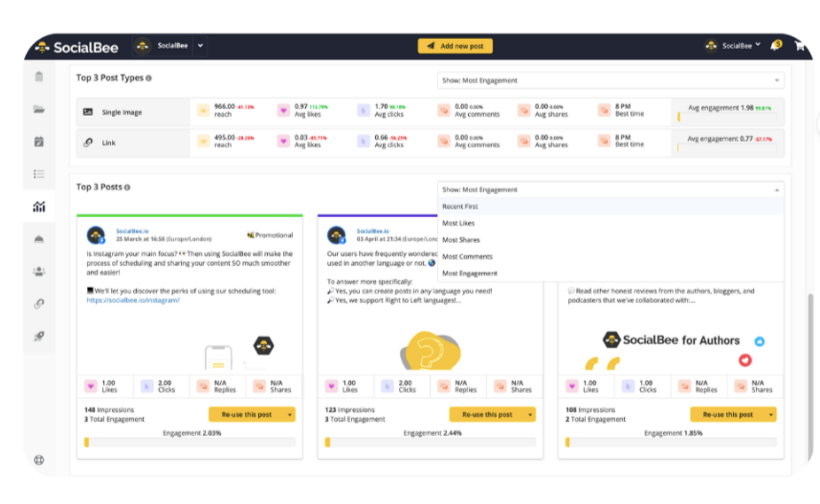Click the workspace bee avatar in header
Screen dimensions: 820x504
click(143, 46)
